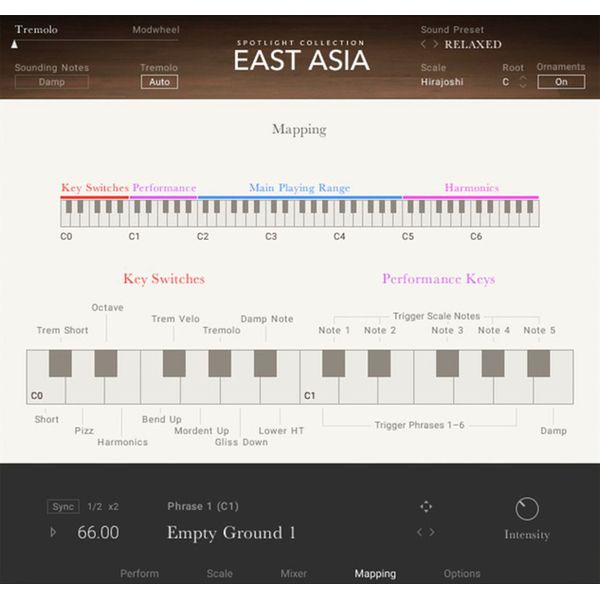Screen dimensions: 600x600
Task: Select previous sound preset arrow
Action: point(423,44)
